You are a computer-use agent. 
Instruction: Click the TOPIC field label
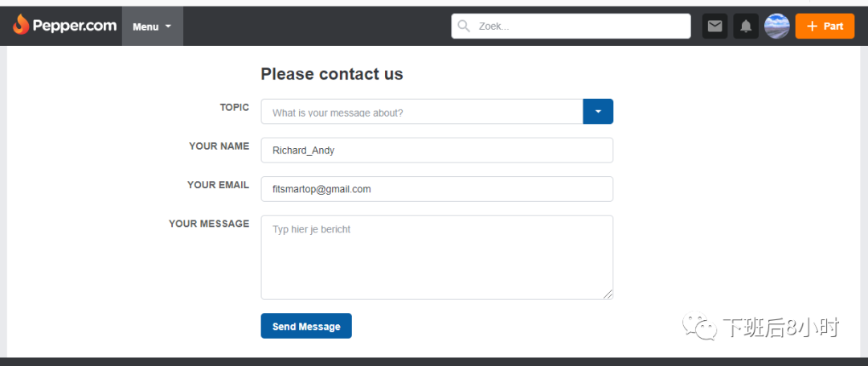(234, 107)
